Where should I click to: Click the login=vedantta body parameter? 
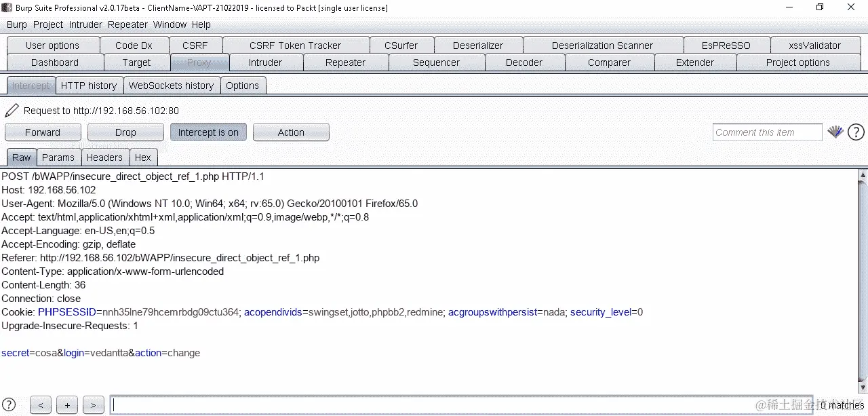coord(96,353)
